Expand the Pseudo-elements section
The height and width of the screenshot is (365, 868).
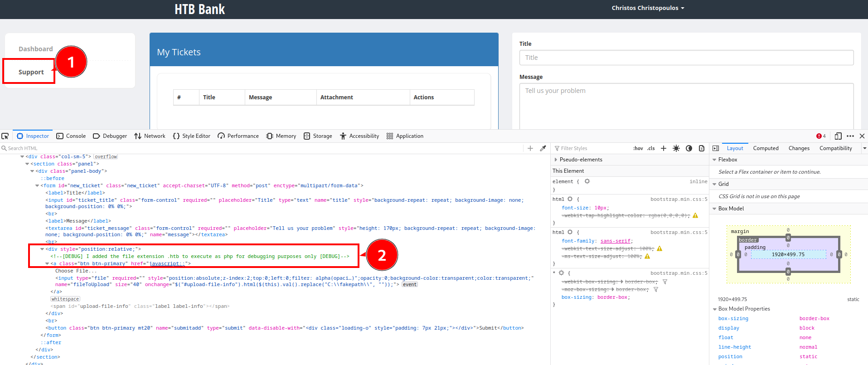coord(556,160)
